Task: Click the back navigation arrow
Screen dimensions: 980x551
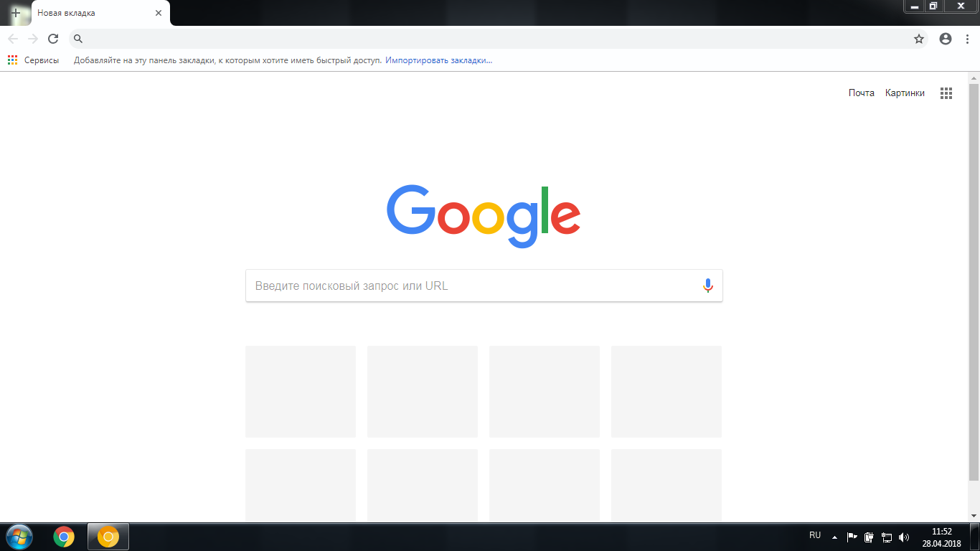Action: point(13,39)
